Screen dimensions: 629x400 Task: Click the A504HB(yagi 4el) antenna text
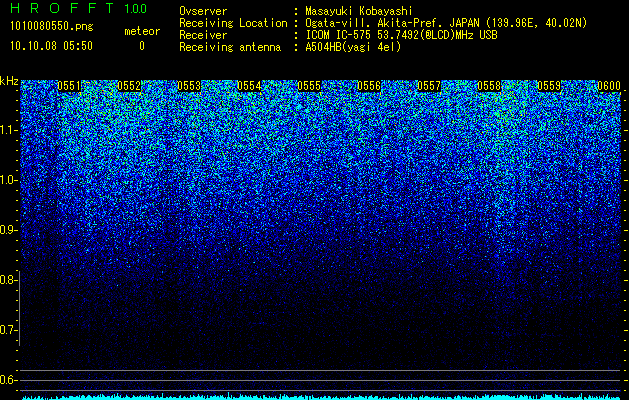click(353, 47)
